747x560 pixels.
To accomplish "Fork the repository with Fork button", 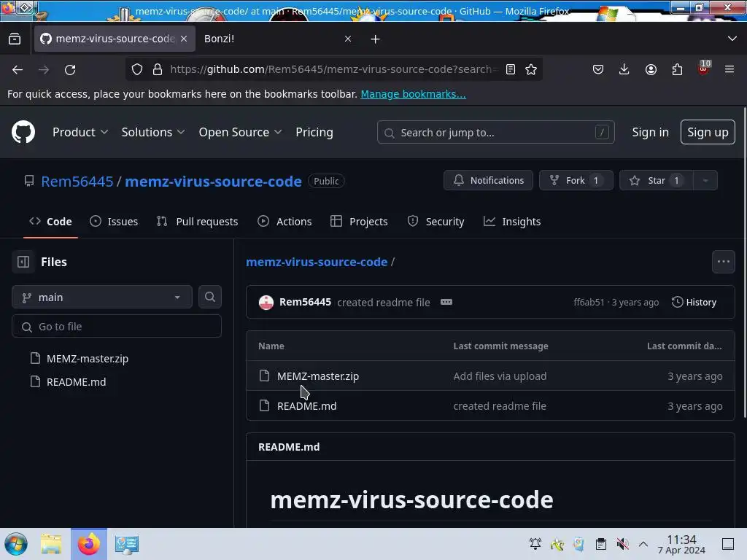I will click(576, 181).
